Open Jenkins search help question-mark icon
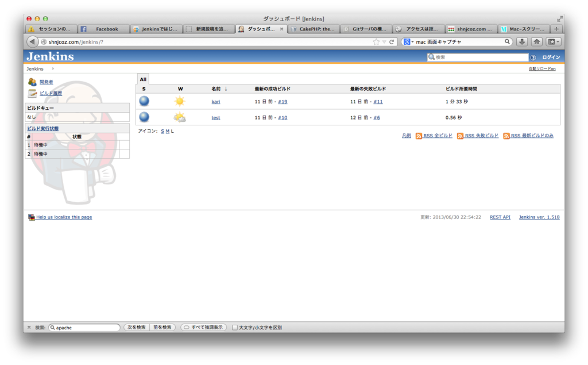588x365 pixels. coord(533,57)
